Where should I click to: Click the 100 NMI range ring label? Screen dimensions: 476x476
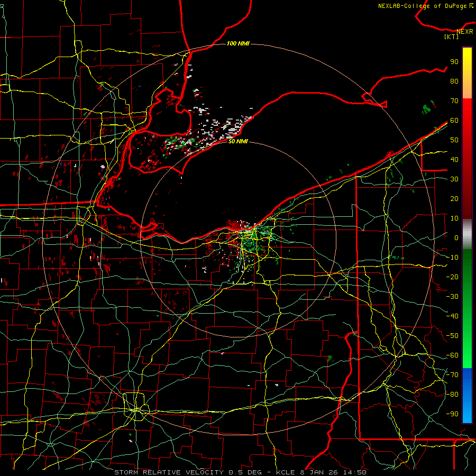pyautogui.click(x=238, y=43)
